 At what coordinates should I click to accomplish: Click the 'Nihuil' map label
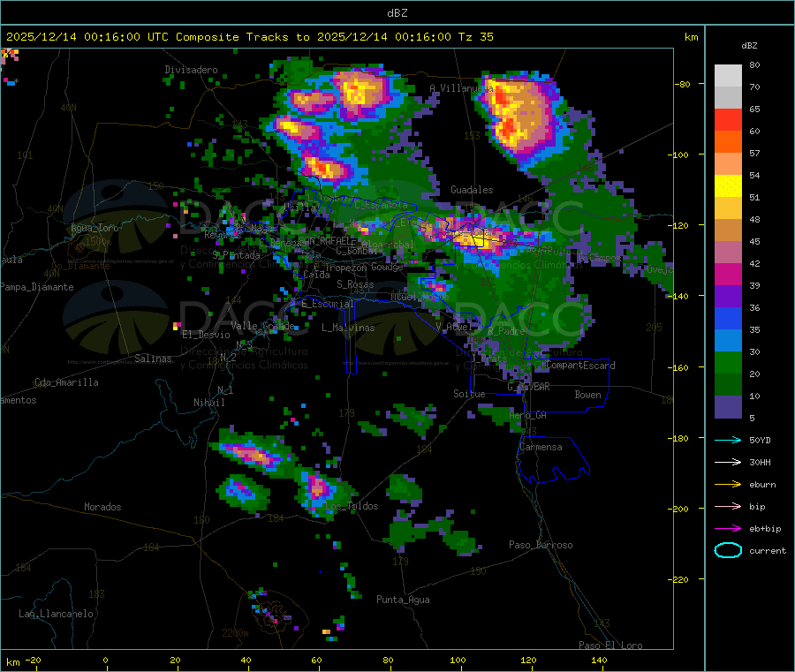pyautogui.click(x=208, y=403)
